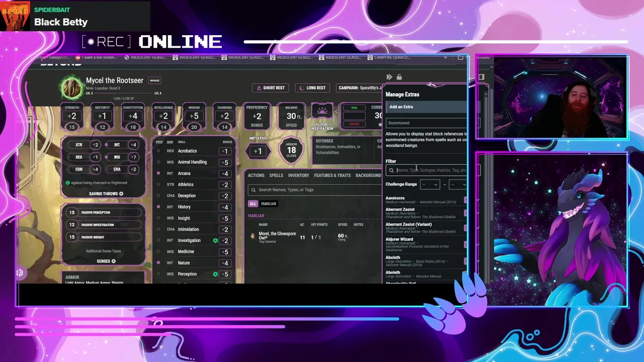Click the Filter magnifier icon in sidebar

pos(391,170)
